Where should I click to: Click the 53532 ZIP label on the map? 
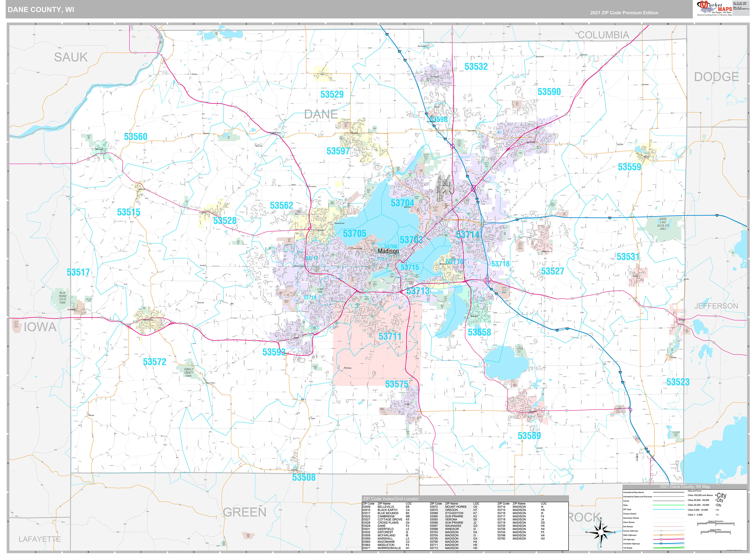coord(476,67)
